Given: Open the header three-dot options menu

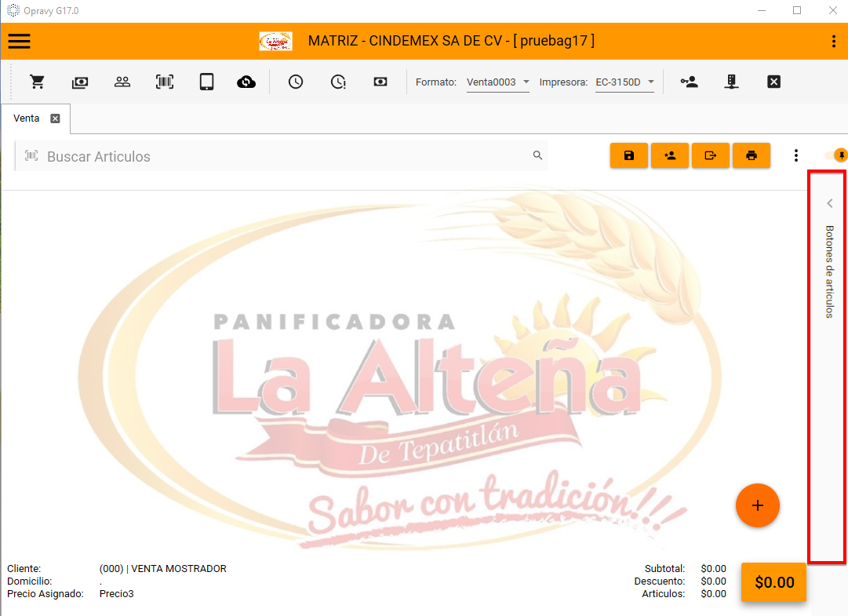Looking at the screenshot, I should 833,41.
